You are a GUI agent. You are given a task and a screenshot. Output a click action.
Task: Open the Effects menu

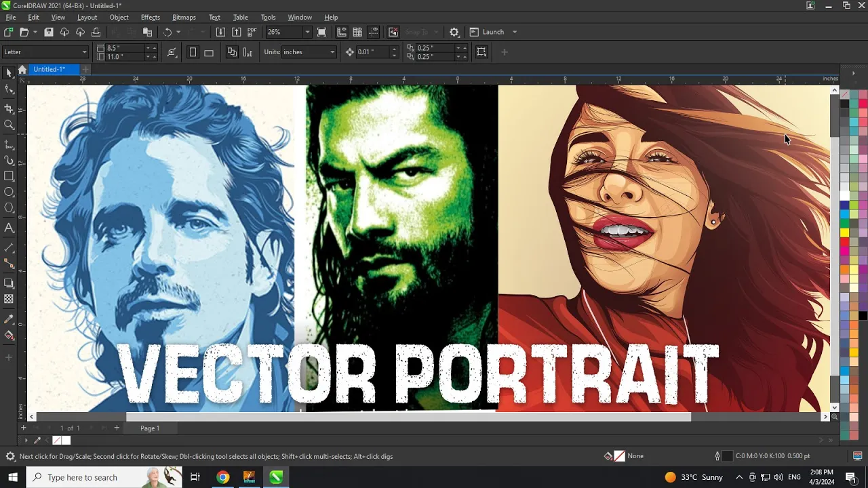(x=151, y=17)
